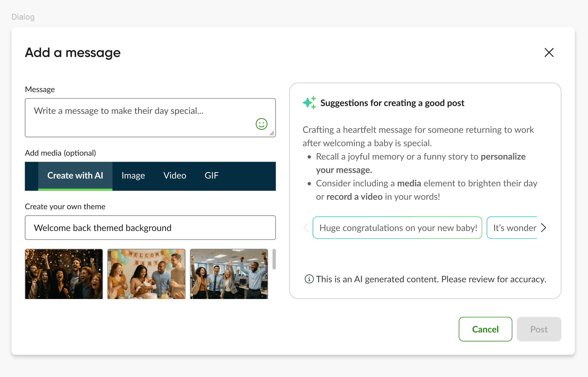588x377 pixels.
Task: Show previous suggestion with left chevron
Action: pyautogui.click(x=306, y=227)
